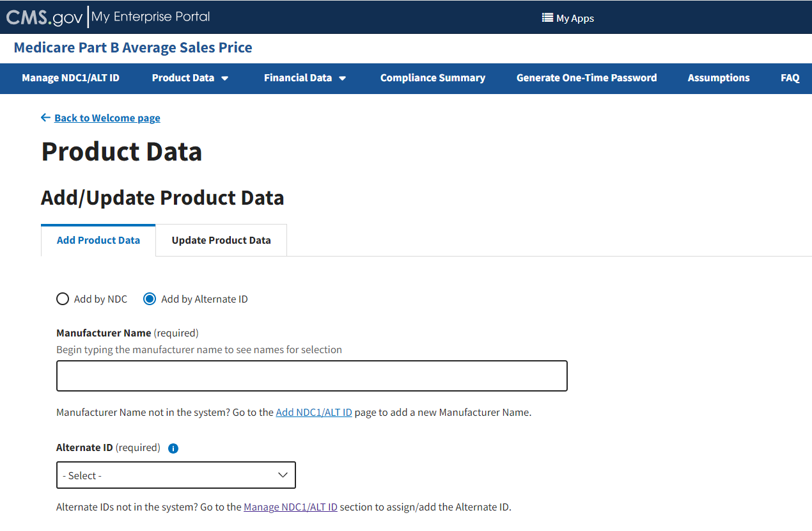This screenshot has height=531, width=812.
Task: Go to Compliance Summary page
Action: pyautogui.click(x=433, y=78)
